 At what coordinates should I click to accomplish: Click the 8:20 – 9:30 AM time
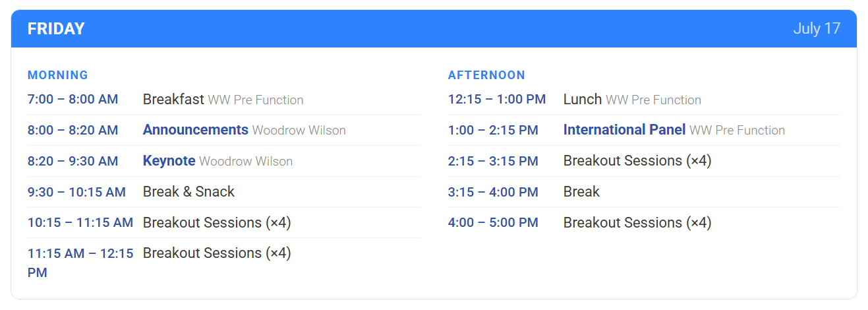tap(72, 161)
